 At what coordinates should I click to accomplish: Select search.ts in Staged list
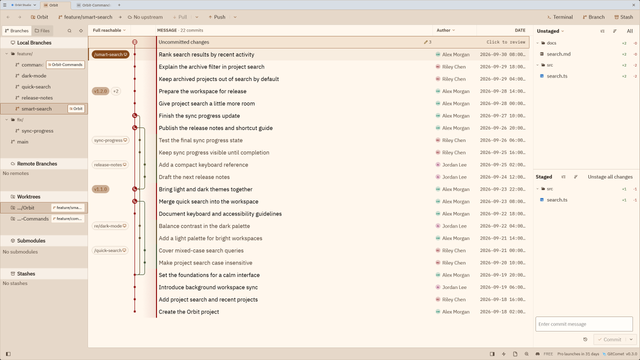[587, 200]
